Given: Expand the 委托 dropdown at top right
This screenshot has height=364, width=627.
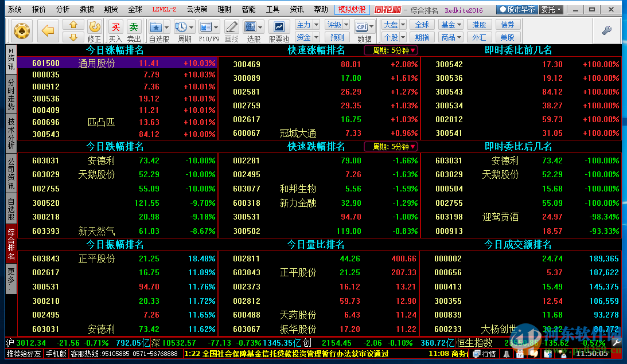Looking at the screenshot, I should pos(551,10).
